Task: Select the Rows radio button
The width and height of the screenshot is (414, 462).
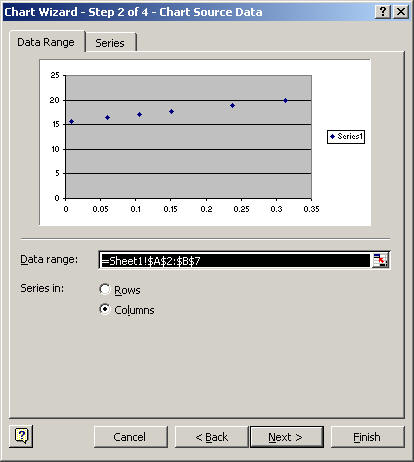Action: click(105, 289)
